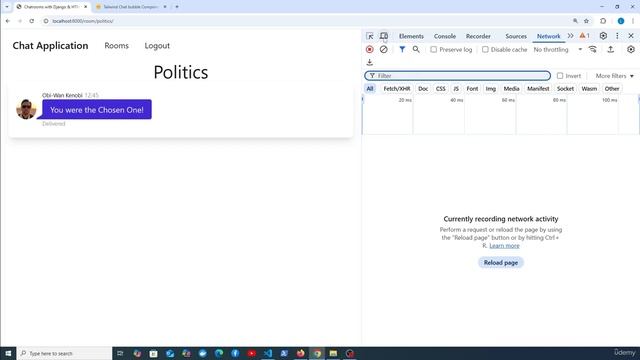Click the You were the Chosen One message
640x360 pixels.
click(x=97, y=110)
